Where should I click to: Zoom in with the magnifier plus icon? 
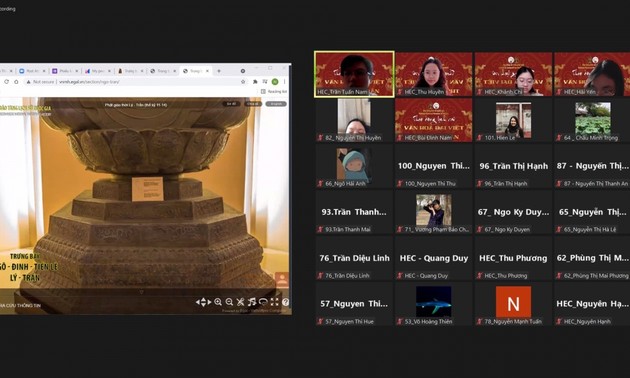[x=218, y=302]
